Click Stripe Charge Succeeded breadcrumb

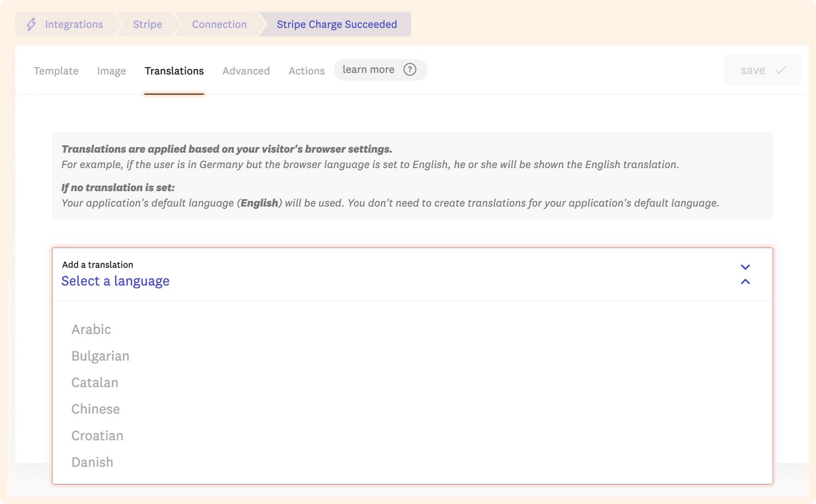click(337, 24)
